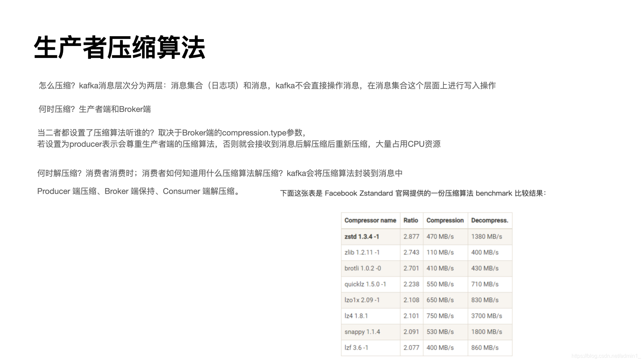Click the lzo1x 2.09 -1 cell

point(362,300)
